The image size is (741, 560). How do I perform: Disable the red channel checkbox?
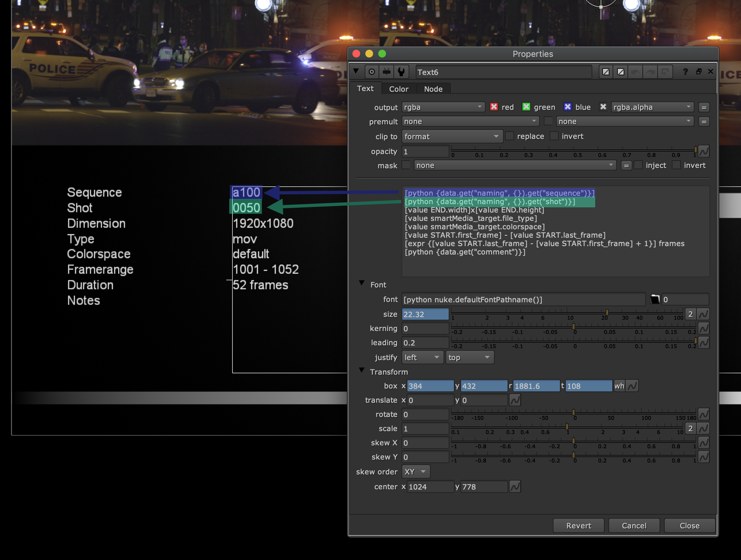[x=493, y=107]
